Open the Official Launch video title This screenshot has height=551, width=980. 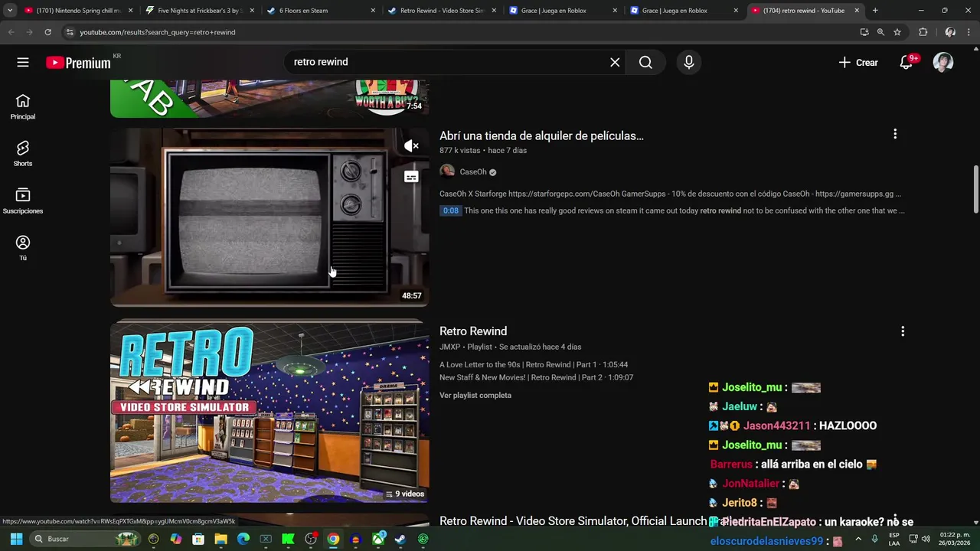(573, 521)
